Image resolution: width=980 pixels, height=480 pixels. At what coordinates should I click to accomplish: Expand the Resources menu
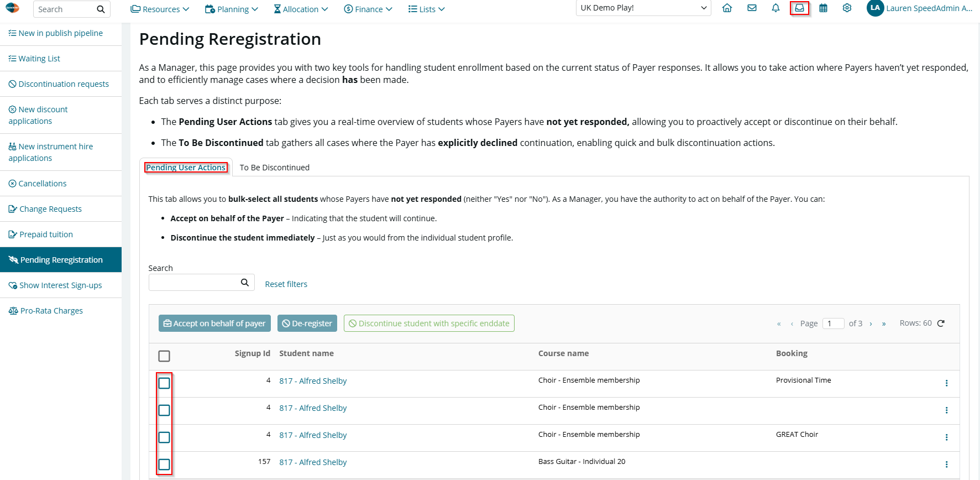(x=160, y=9)
